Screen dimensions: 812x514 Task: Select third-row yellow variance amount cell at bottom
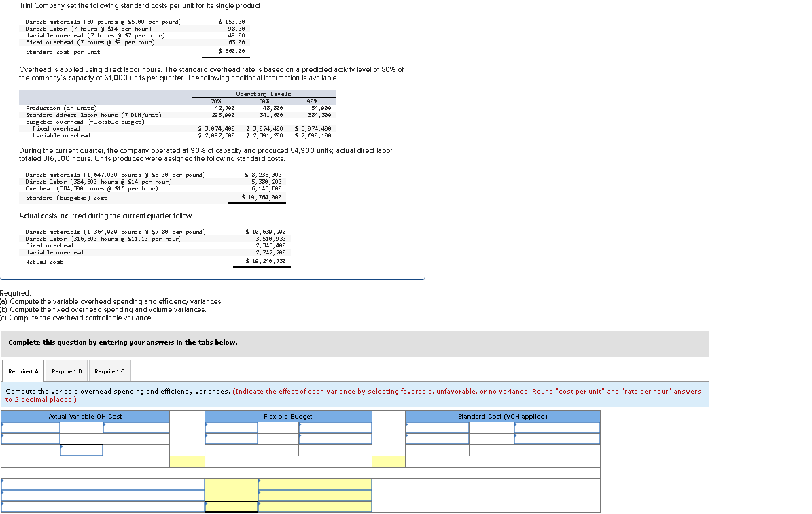coord(232,507)
